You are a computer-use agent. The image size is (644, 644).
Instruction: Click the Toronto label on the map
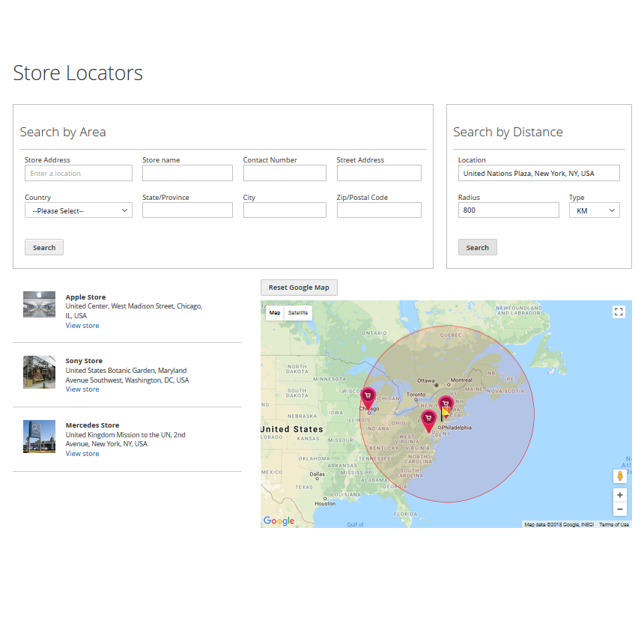[416, 395]
